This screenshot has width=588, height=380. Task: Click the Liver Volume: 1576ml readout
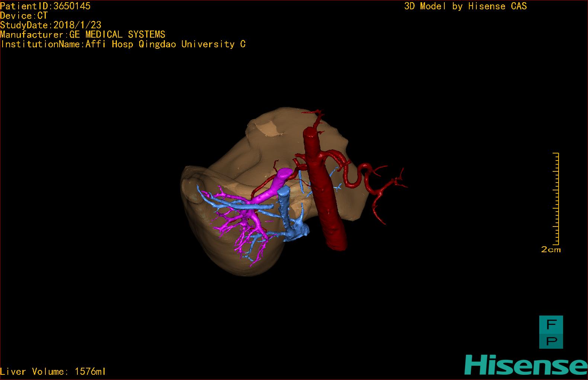[53, 371]
